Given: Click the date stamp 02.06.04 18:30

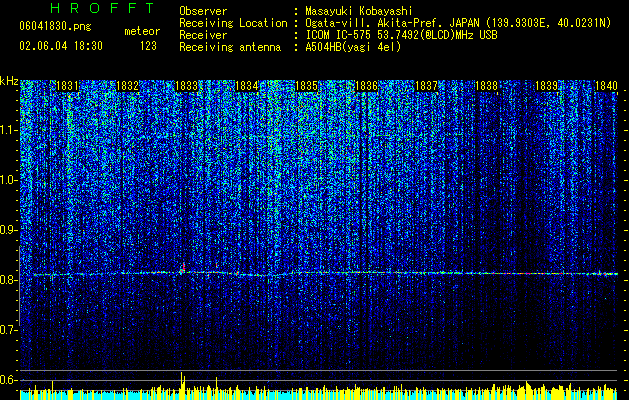Looking at the screenshot, I should 61,46.
